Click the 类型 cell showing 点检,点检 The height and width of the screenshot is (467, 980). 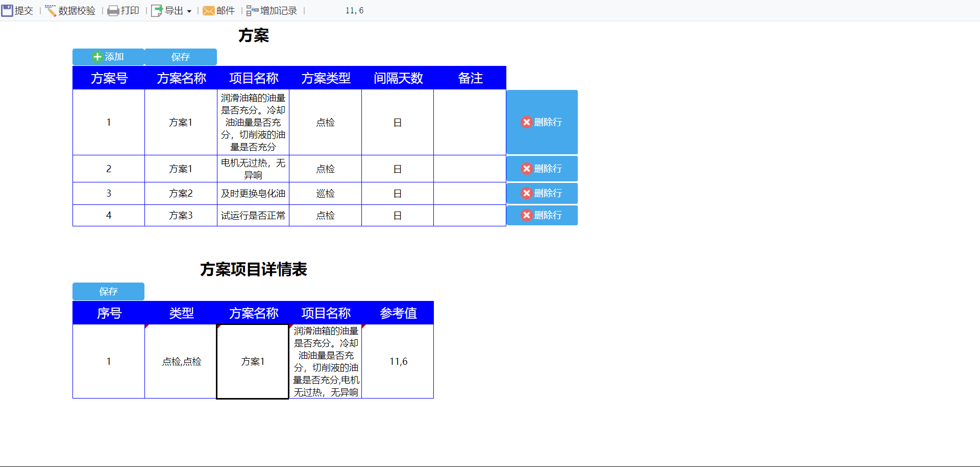181,361
